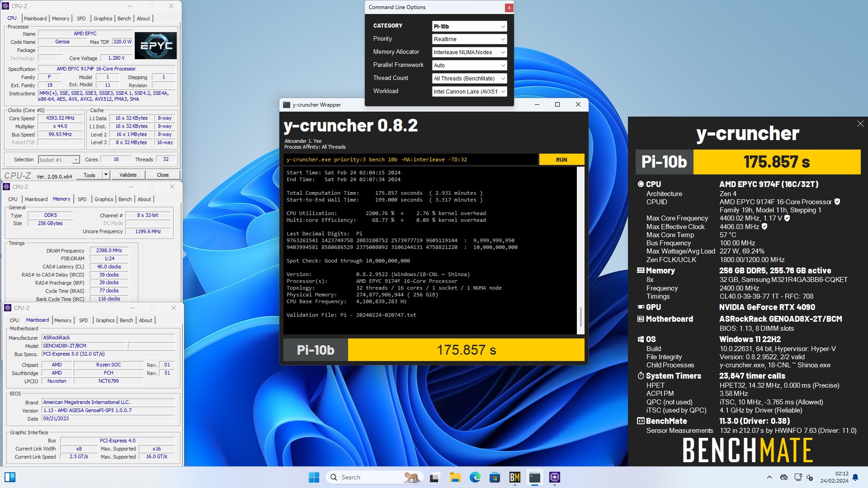
Task: Switch to SPD tab in top CPU-Z window
Action: click(81, 19)
